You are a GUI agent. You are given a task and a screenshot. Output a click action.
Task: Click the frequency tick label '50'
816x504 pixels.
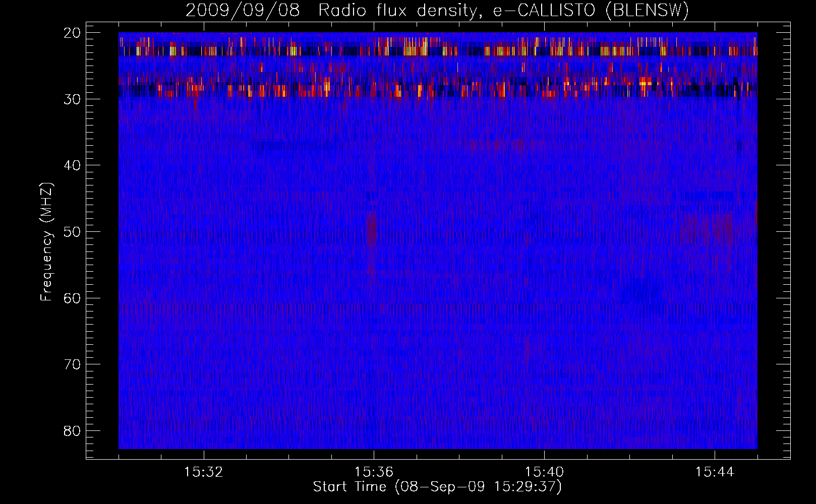point(73,232)
